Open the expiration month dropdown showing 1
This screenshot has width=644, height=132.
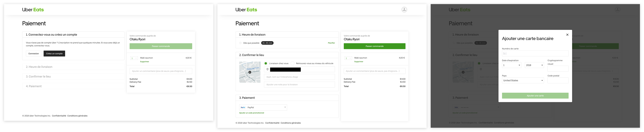click(x=511, y=65)
